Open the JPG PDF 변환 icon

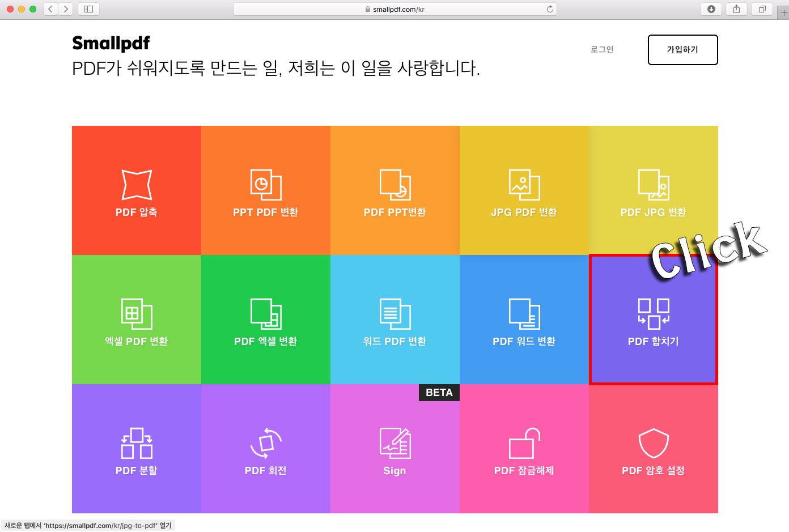tap(524, 184)
